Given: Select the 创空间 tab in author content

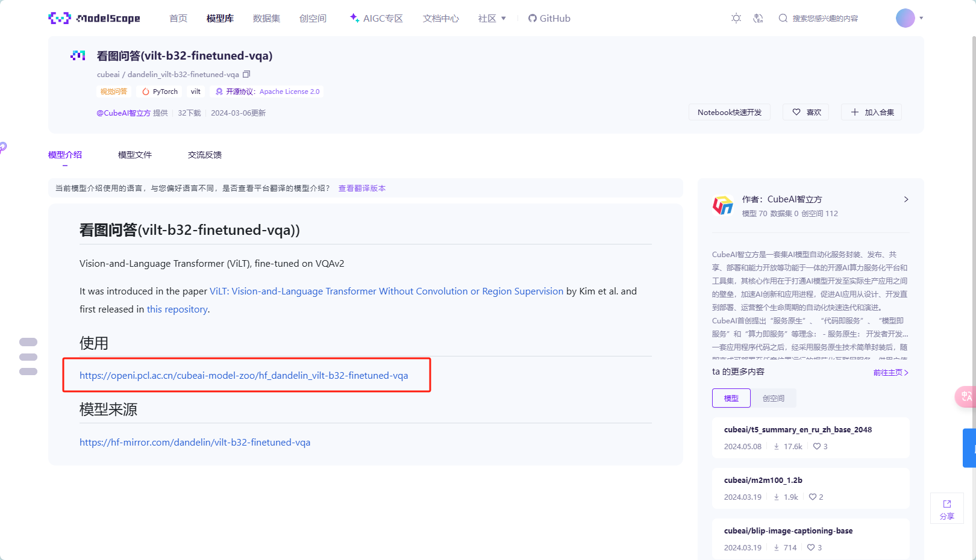Looking at the screenshot, I should pyautogui.click(x=774, y=398).
